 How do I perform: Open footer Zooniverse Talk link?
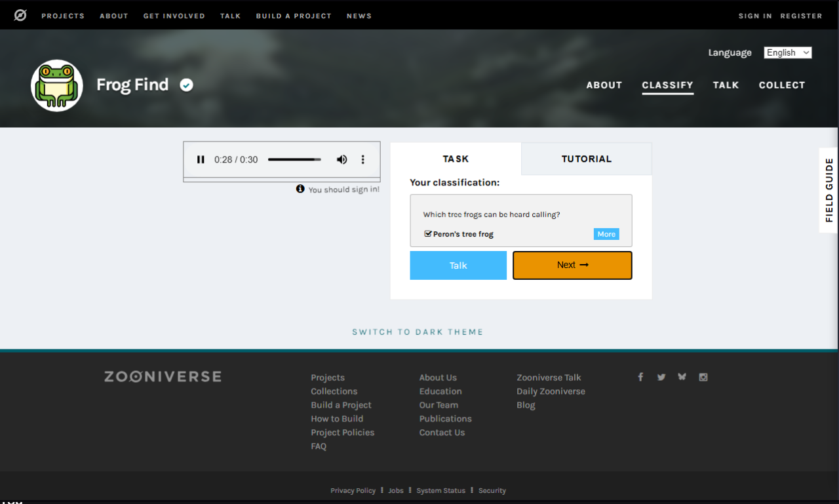click(x=549, y=378)
